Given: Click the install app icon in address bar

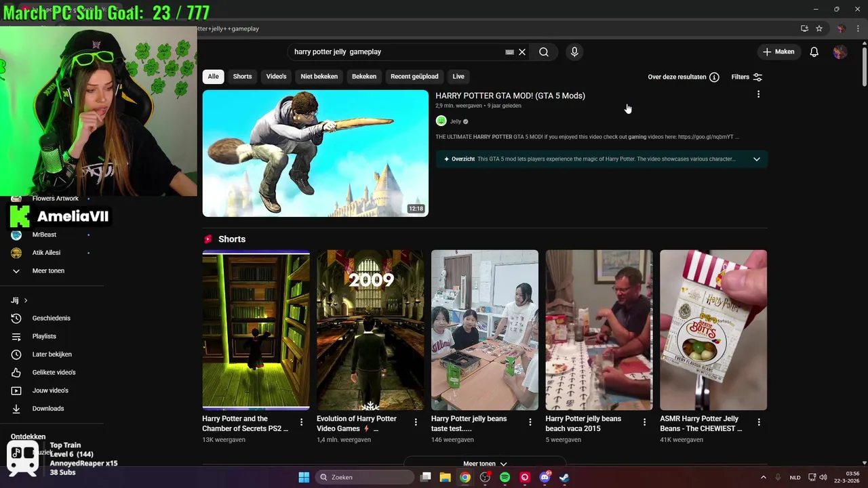Looking at the screenshot, I should pos(804,28).
